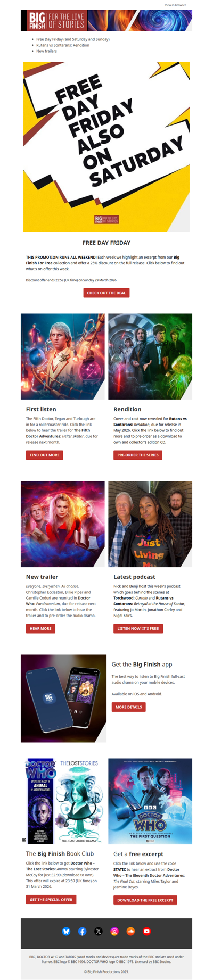Open the X social icon

point(98,931)
